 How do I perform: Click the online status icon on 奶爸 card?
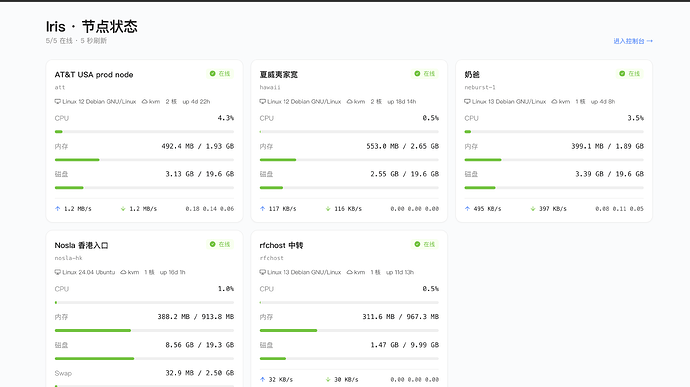tap(622, 74)
